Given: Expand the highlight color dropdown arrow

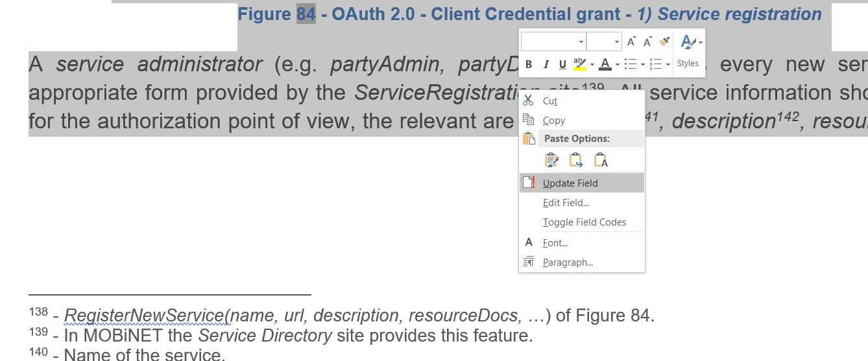Looking at the screenshot, I should click(592, 64).
